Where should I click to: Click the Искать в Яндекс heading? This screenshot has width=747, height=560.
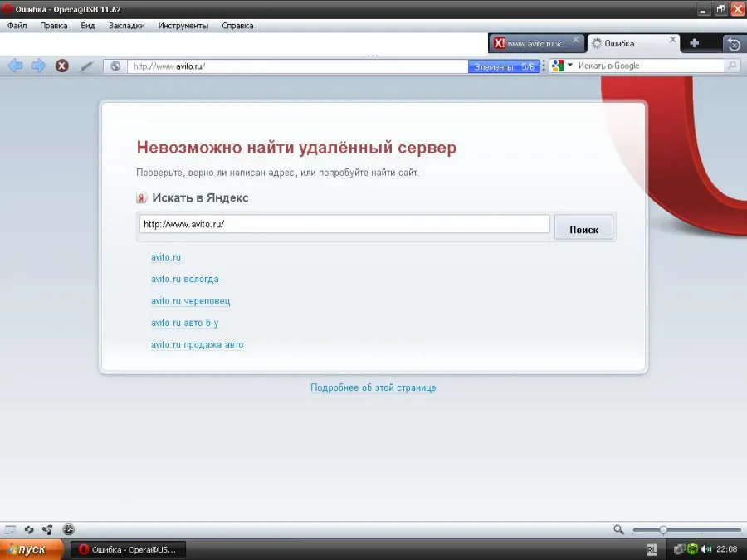200,197
